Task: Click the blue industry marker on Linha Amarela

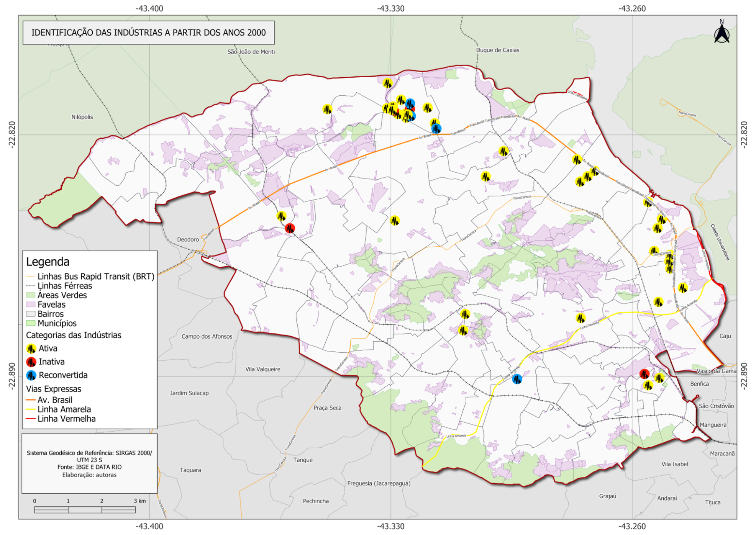Action: point(517,379)
